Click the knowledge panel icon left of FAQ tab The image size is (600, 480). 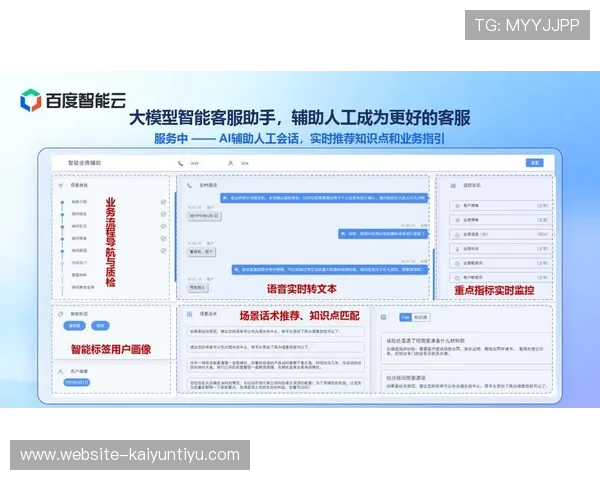(383, 317)
